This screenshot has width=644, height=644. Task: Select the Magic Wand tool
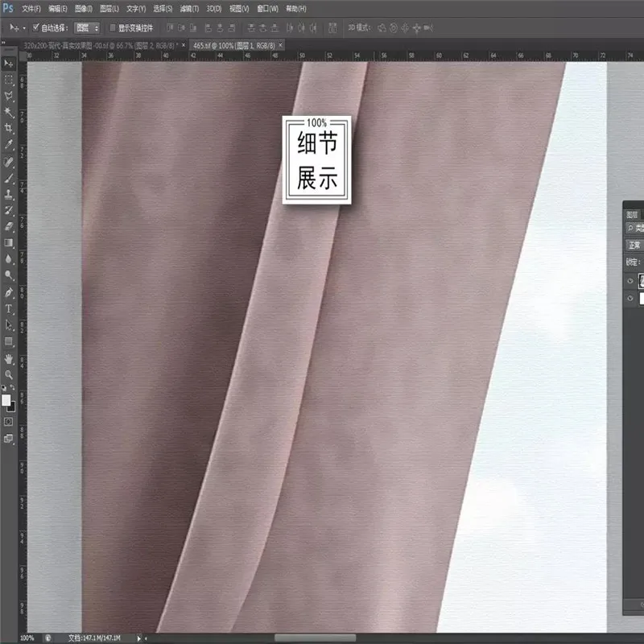(x=9, y=112)
